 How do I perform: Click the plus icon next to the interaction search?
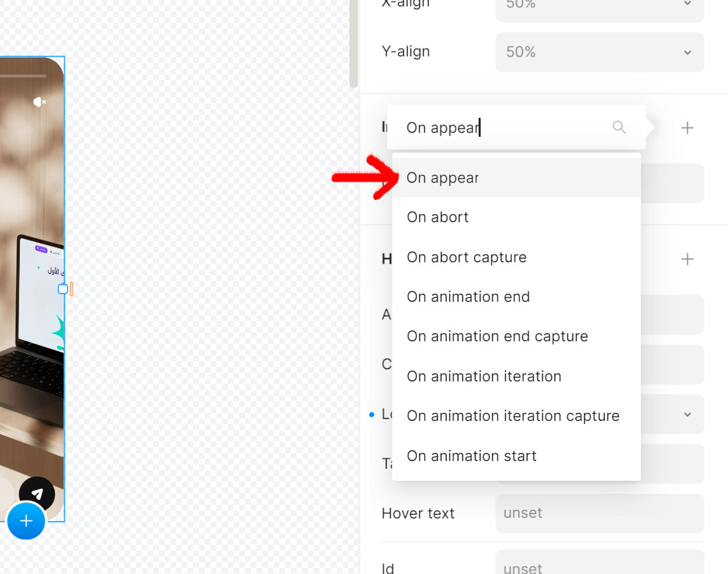[x=687, y=128]
